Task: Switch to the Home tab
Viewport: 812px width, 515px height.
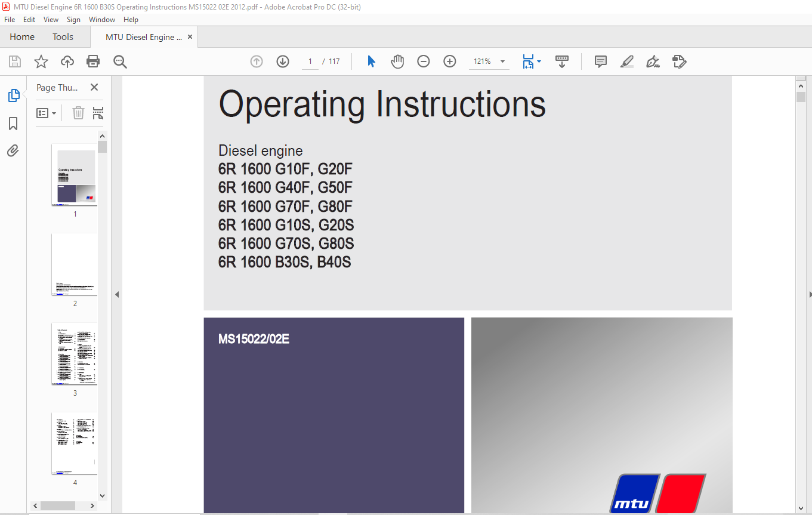Action: 22,37
